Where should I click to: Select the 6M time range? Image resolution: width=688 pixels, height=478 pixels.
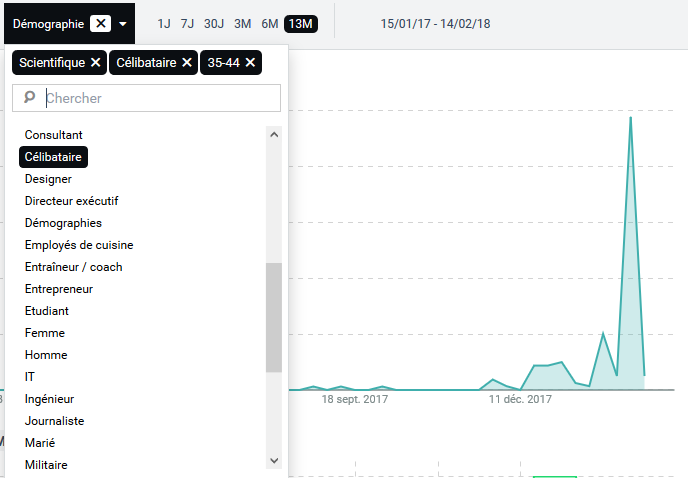(x=270, y=24)
